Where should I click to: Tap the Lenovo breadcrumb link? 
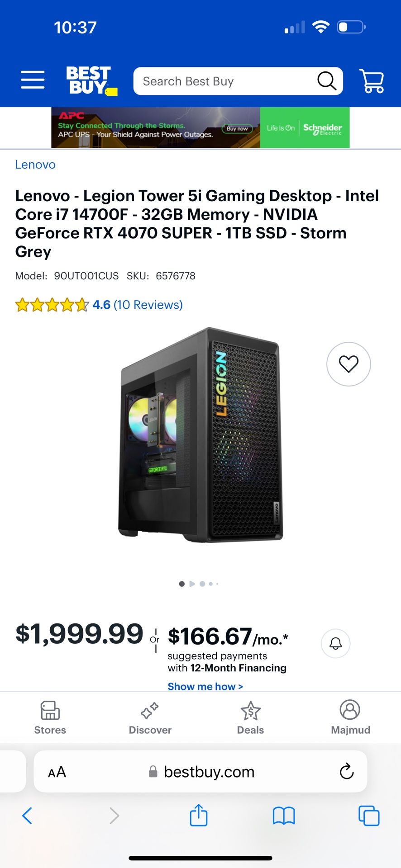point(35,165)
